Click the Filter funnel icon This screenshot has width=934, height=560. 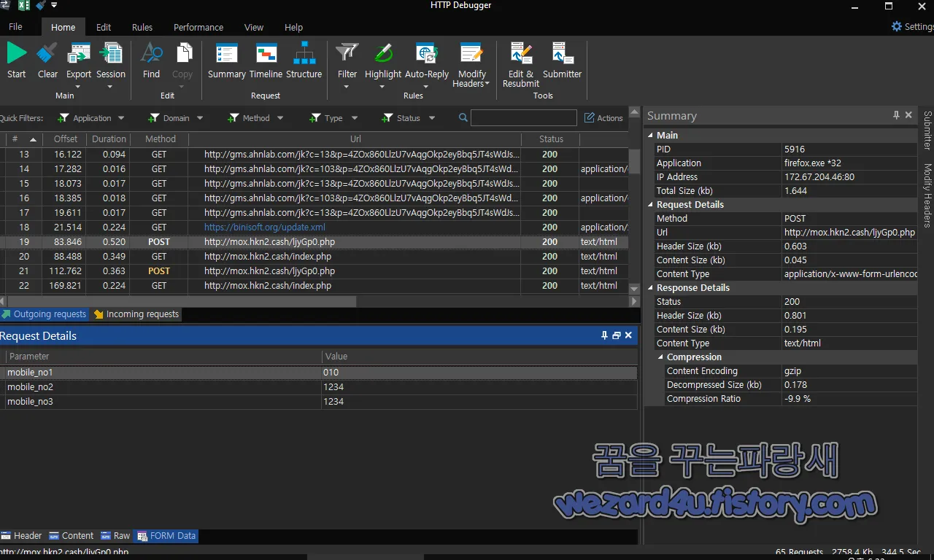347,53
